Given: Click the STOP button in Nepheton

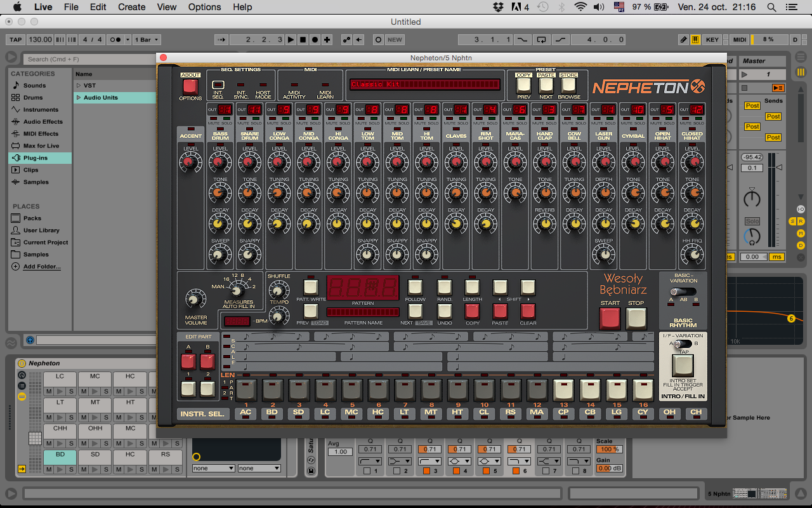Looking at the screenshot, I should pyautogui.click(x=636, y=319).
